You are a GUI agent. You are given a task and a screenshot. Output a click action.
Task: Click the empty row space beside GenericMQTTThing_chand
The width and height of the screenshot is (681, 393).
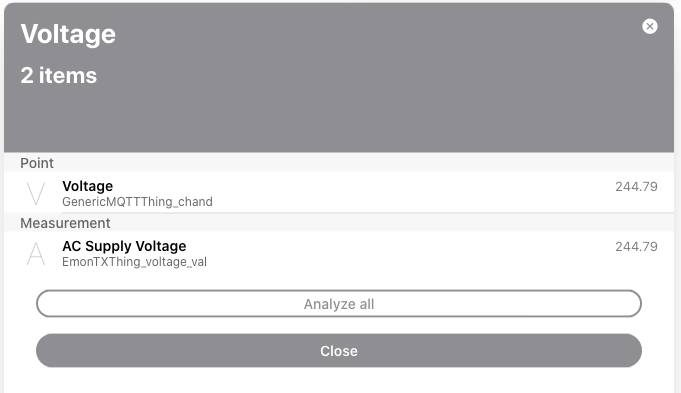coord(413,202)
